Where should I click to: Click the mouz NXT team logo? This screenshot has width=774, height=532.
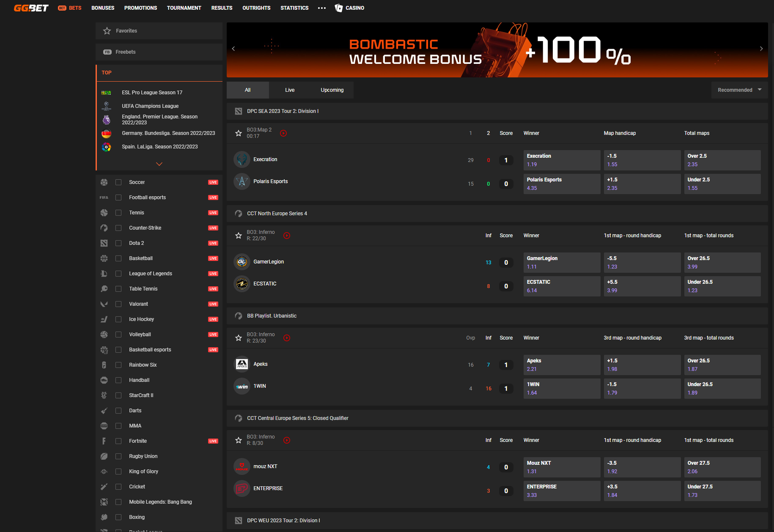click(242, 466)
